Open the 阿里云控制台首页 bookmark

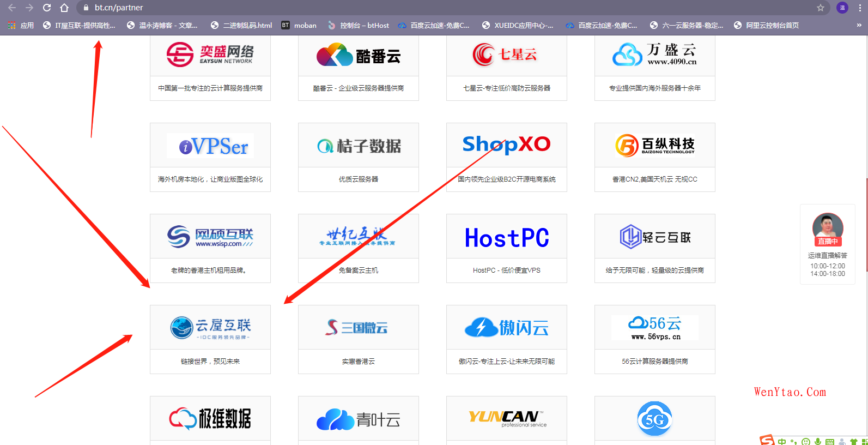click(766, 25)
